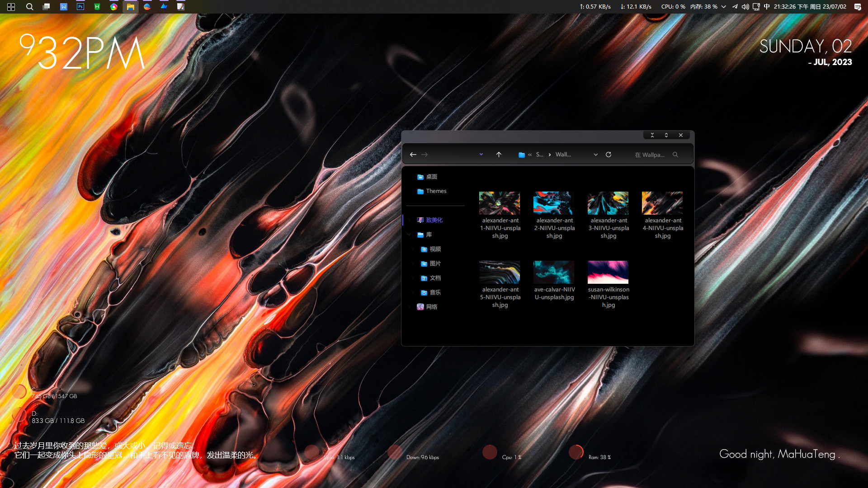Expand the address bar history dropdown
Viewport: 868px width, 488px height.
[596, 155]
